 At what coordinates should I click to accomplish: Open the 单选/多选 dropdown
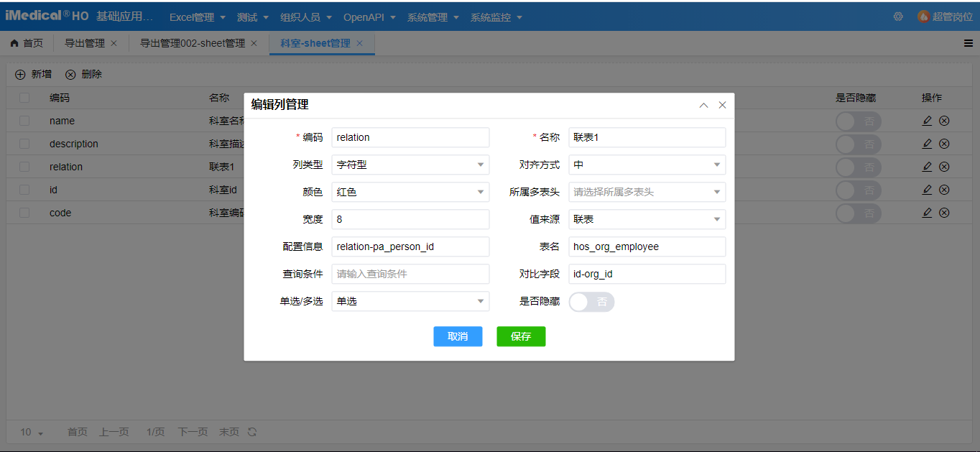pos(410,301)
